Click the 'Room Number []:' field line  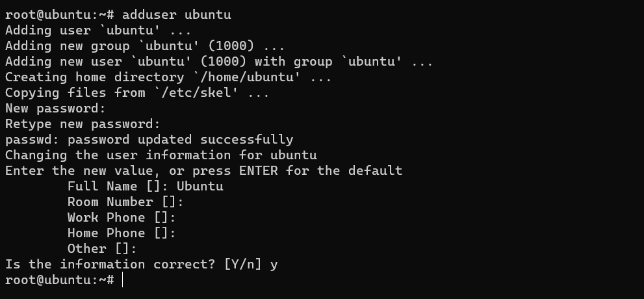click(125, 202)
